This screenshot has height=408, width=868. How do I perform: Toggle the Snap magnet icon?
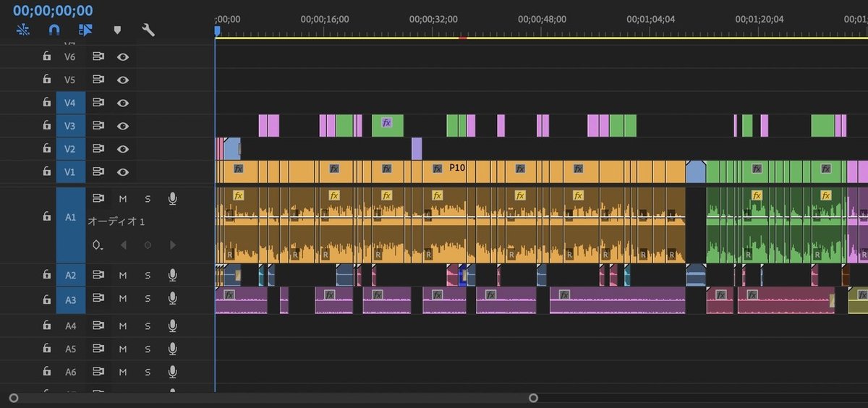click(x=54, y=30)
